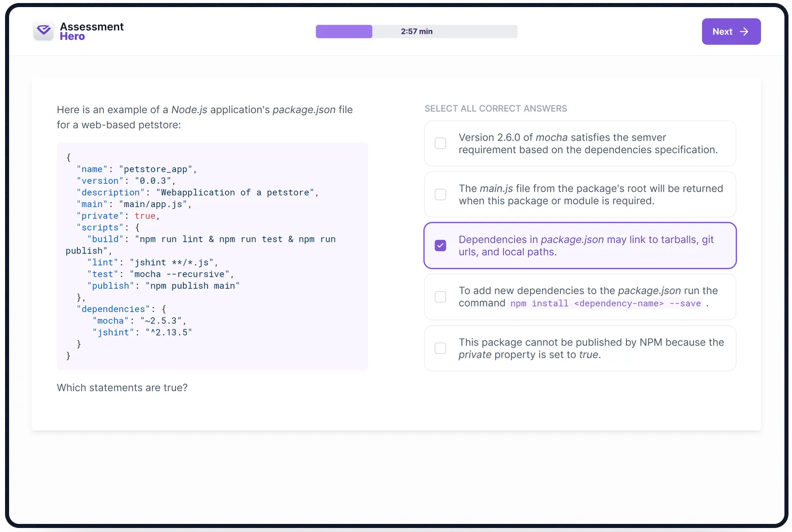Image resolution: width=792 pixels, height=532 pixels.
Task: Click the 'Here is an example' intro text
Action: [x=205, y=117]
